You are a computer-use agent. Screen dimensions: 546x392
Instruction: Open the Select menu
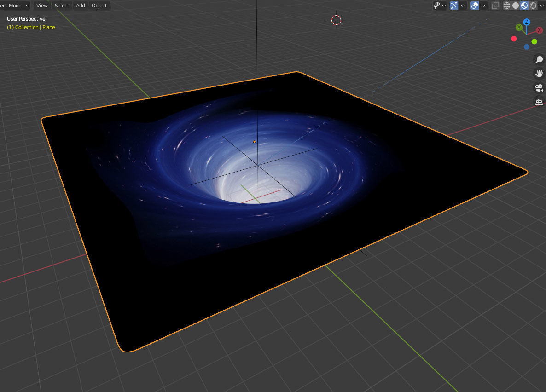pos(62,6)
